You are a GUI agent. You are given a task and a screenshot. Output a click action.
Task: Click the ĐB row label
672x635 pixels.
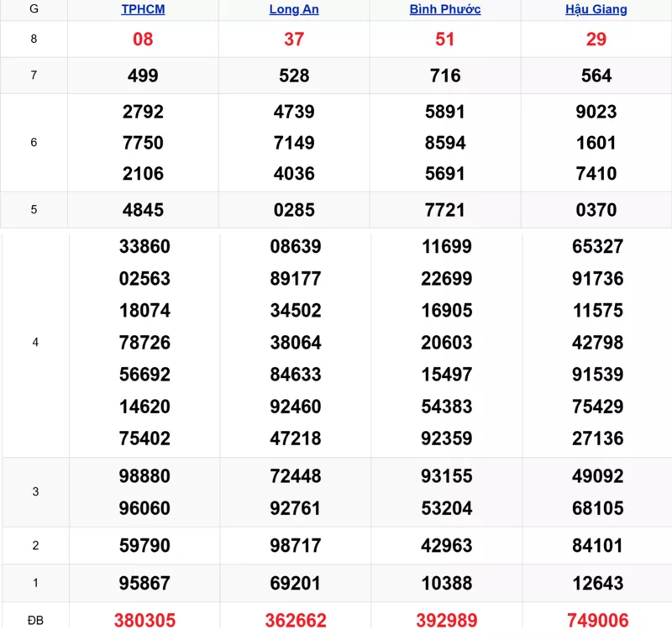(x=34, y=620)
